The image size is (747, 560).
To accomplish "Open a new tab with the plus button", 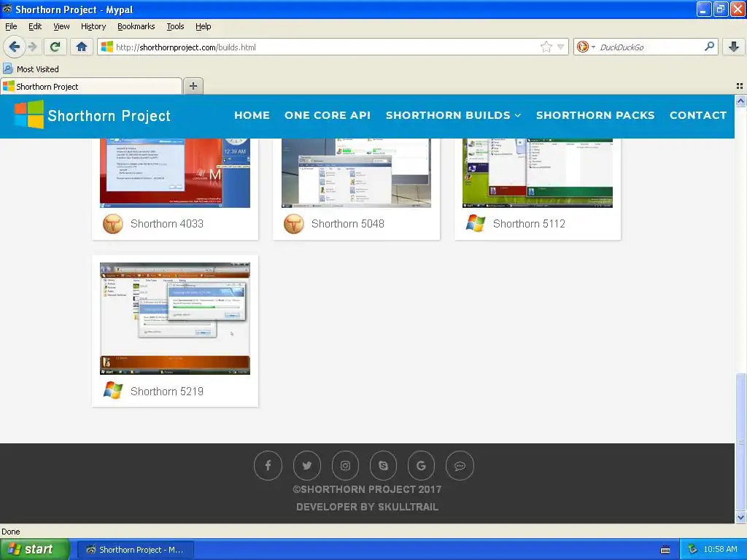I will pyautogui.click(x=193, y=86).
